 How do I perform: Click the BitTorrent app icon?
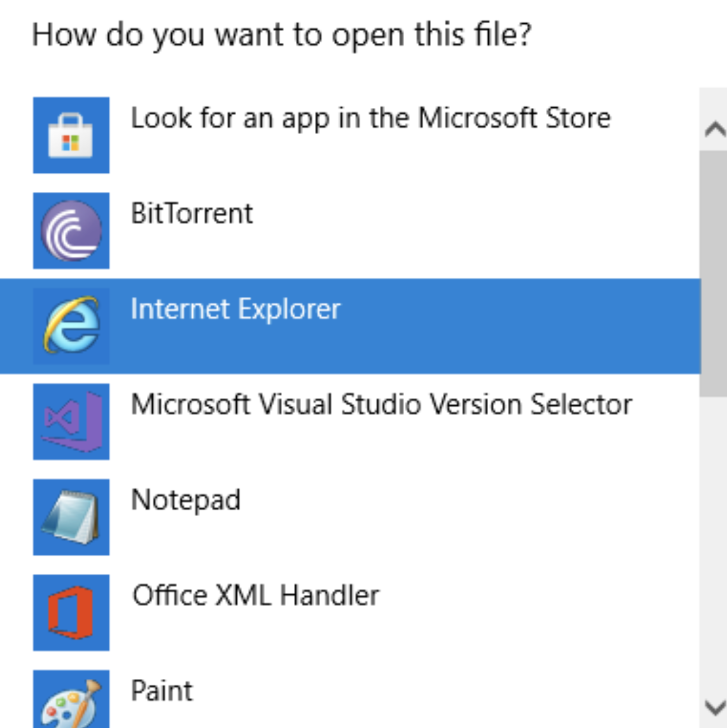tap(71, 231)
